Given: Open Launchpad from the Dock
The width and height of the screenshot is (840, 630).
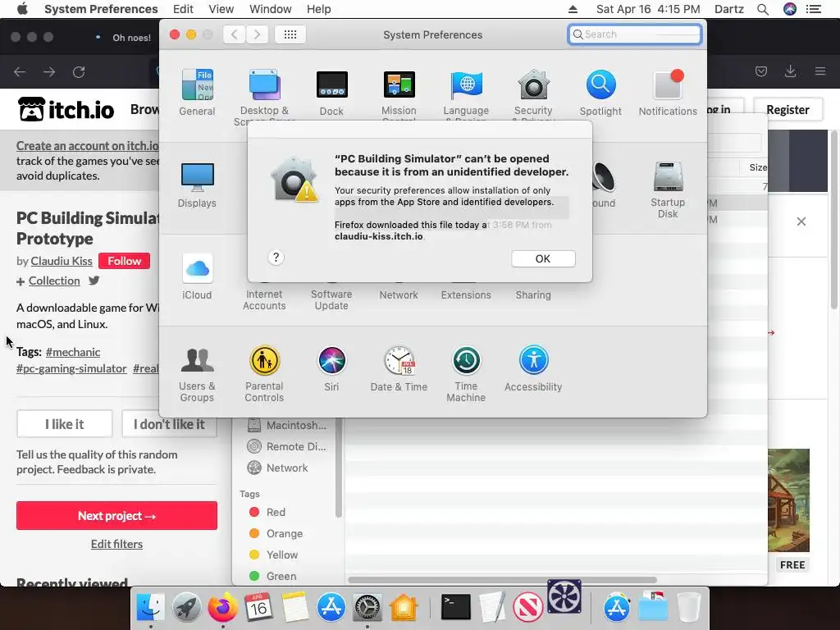Looking at the screenshot, I should point(187,608).
